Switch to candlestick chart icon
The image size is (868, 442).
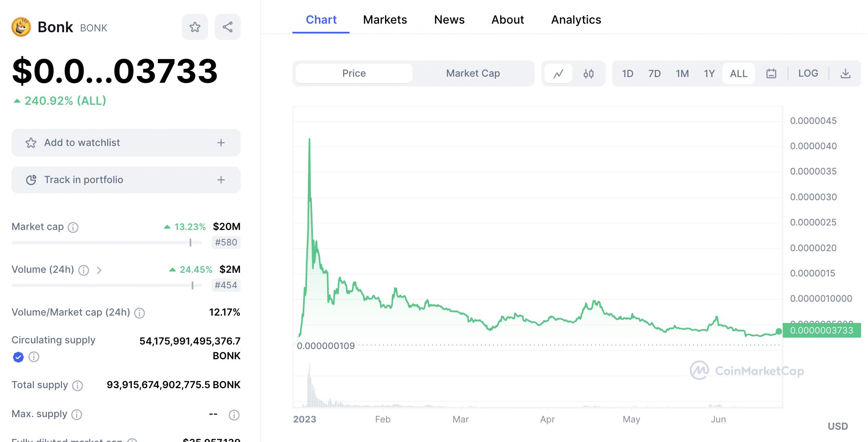click(x=589, y=74)
